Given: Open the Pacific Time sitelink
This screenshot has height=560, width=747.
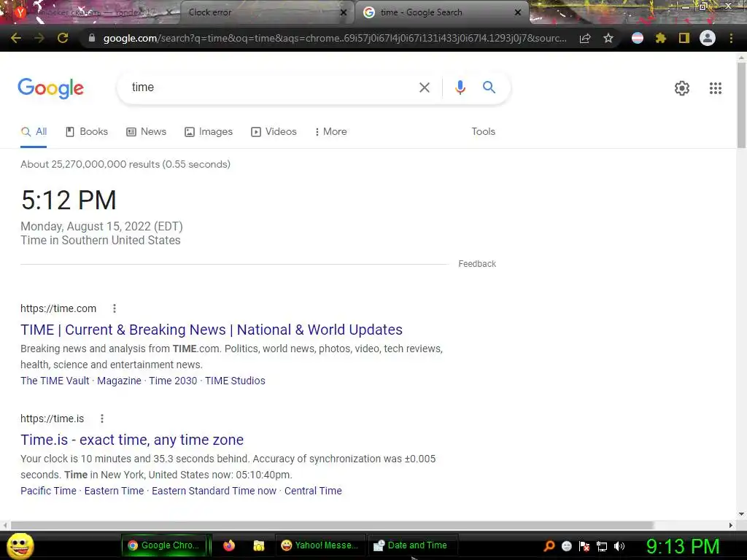Looking at the screenshot, I should (48, 491).
